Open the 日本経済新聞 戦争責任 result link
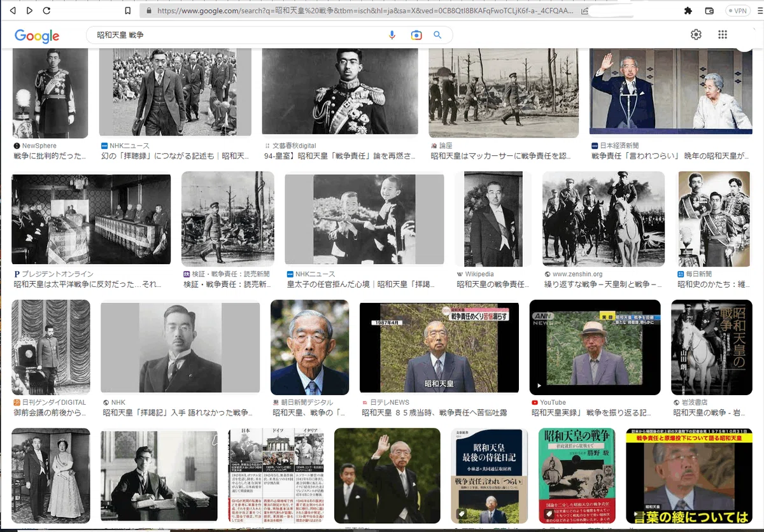Image resolution: width=764 pixels, height=532 pixels. click(x=672, y=156)
